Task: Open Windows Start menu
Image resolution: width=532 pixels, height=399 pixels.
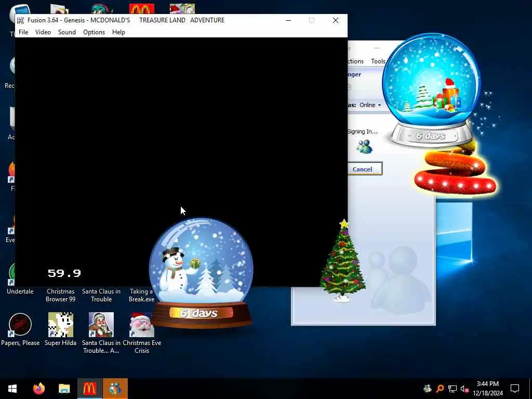Action: (x=12, y=389)
